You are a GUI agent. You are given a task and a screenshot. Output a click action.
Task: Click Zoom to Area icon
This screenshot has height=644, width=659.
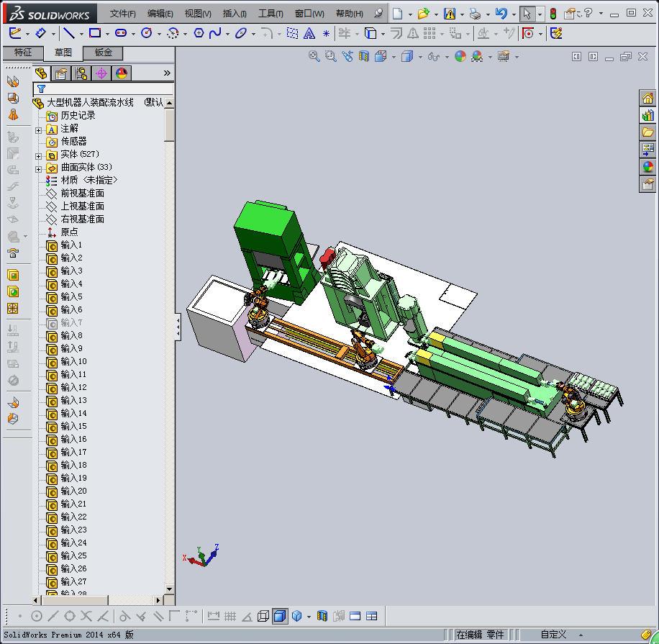(331, 56)
